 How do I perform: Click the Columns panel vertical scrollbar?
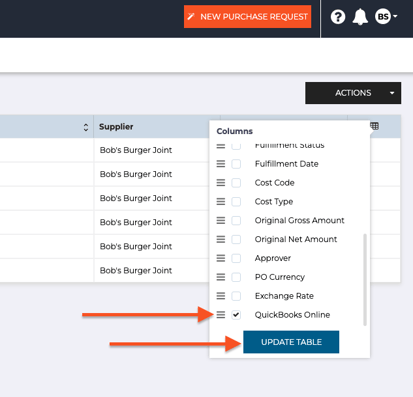click(365, 280)
